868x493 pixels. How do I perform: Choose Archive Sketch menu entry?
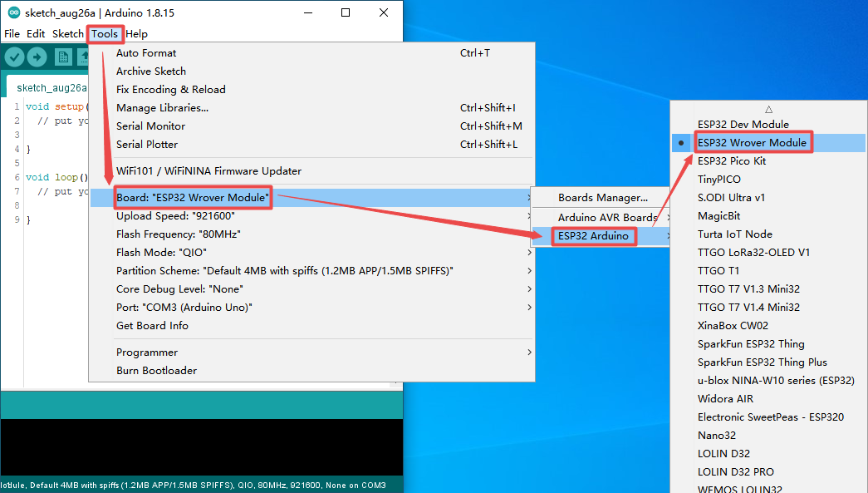(x=311, y=71)
